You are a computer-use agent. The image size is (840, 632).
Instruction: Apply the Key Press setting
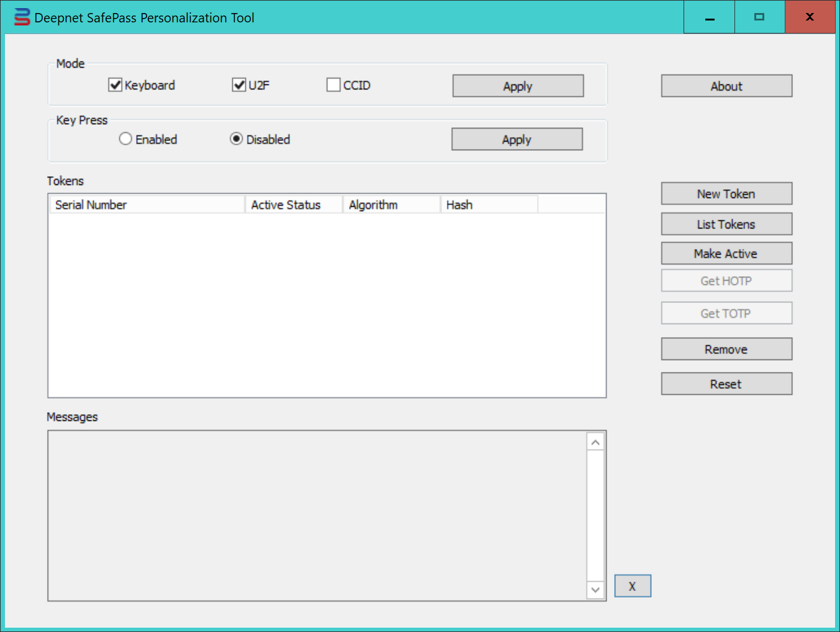(516, 140)
